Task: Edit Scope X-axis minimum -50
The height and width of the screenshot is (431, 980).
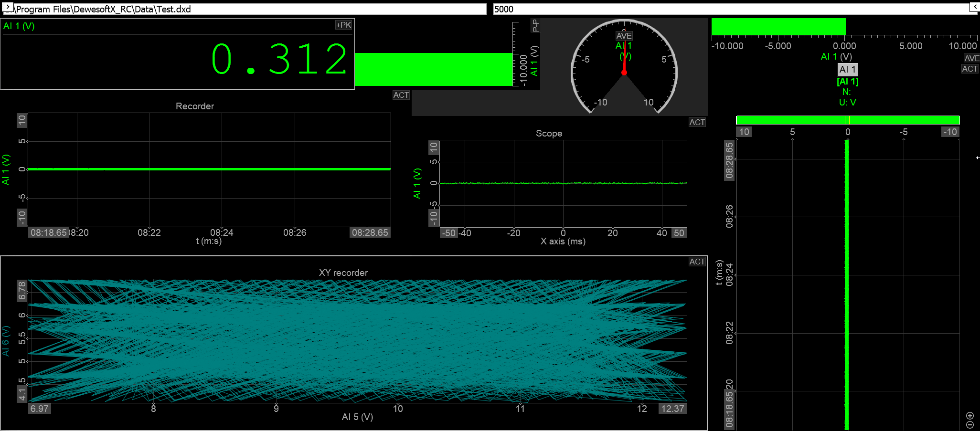Action: pos(449,233)
